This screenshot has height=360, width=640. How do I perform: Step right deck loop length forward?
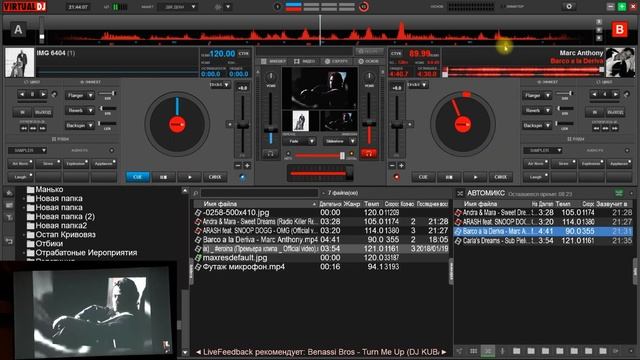(x=616, y=94)
